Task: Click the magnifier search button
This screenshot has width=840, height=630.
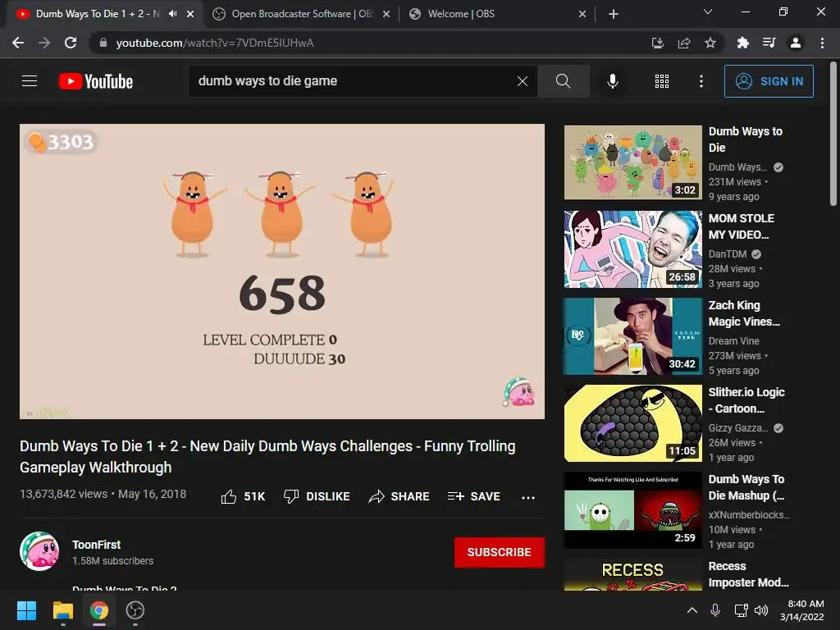Action: coord(563,81)
